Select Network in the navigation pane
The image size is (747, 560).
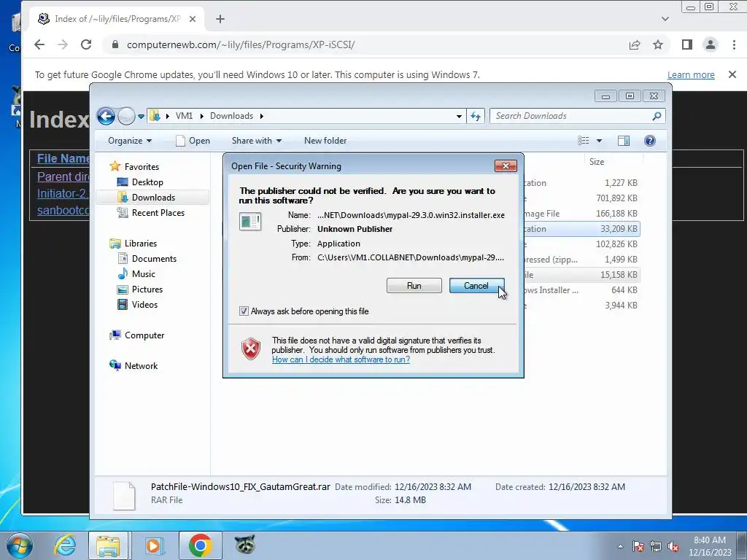(x=141, y=366)
